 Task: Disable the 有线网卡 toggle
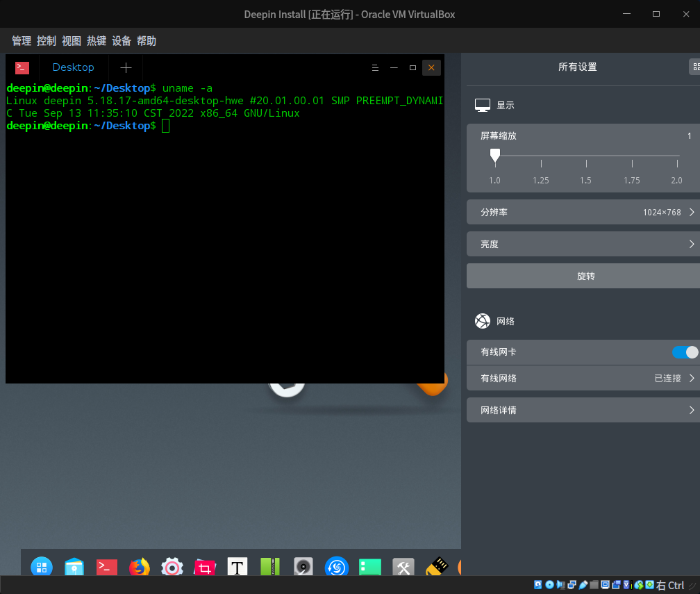click(684, 352)
